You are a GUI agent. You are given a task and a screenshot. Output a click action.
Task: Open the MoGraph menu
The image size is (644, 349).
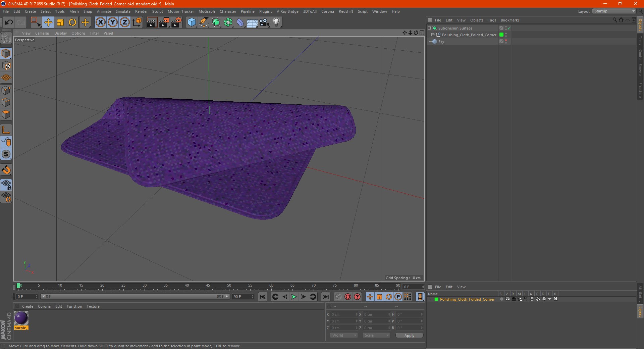tap(207, 11)
